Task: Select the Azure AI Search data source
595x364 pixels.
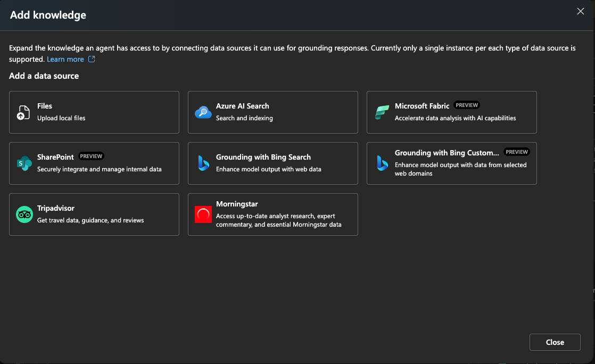Action: coord(272,112)
